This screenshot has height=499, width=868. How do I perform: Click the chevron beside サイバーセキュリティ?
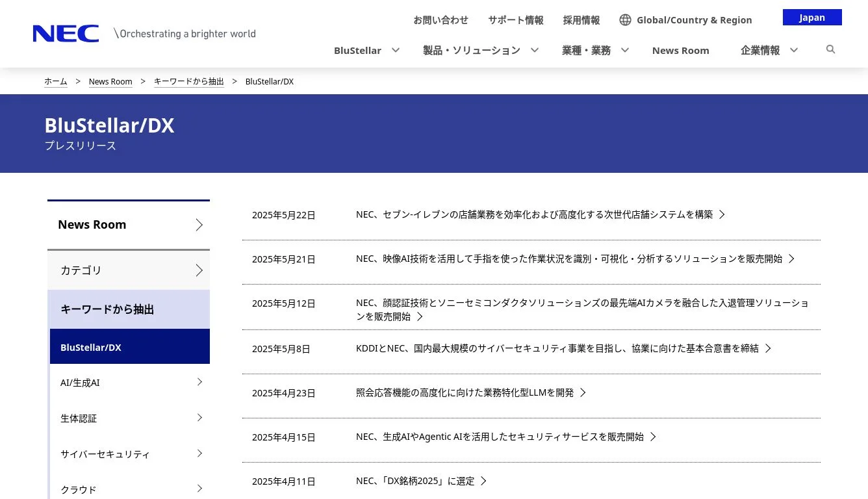[x=199, y=454]
